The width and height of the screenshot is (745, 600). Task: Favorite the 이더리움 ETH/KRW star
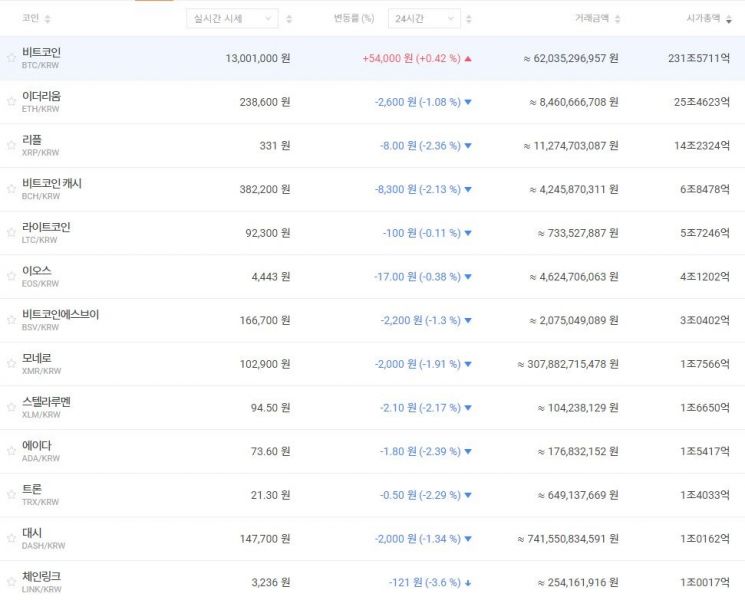11,102
